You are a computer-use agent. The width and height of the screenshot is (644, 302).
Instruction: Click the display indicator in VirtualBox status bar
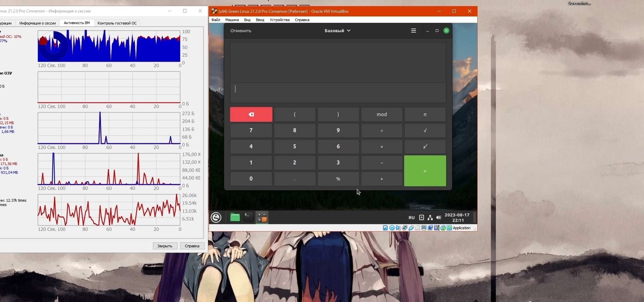point(424,228)
